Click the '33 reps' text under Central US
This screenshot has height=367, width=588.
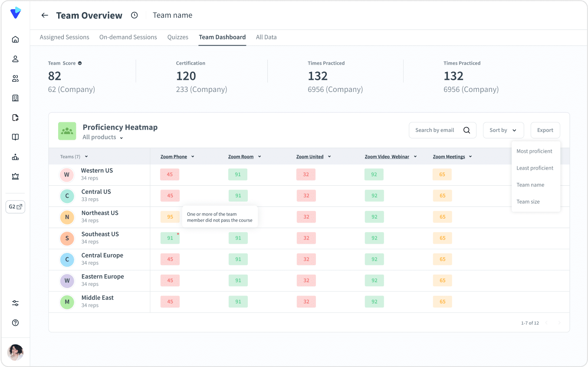click(90, 200)
